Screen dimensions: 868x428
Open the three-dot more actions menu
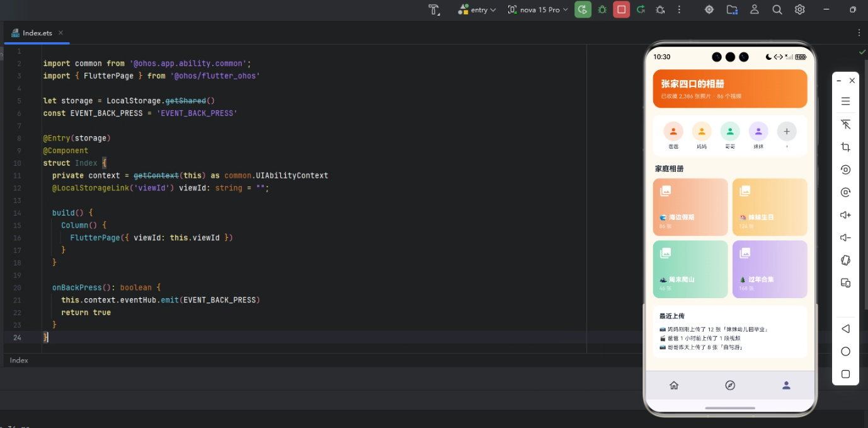point(679,9)
